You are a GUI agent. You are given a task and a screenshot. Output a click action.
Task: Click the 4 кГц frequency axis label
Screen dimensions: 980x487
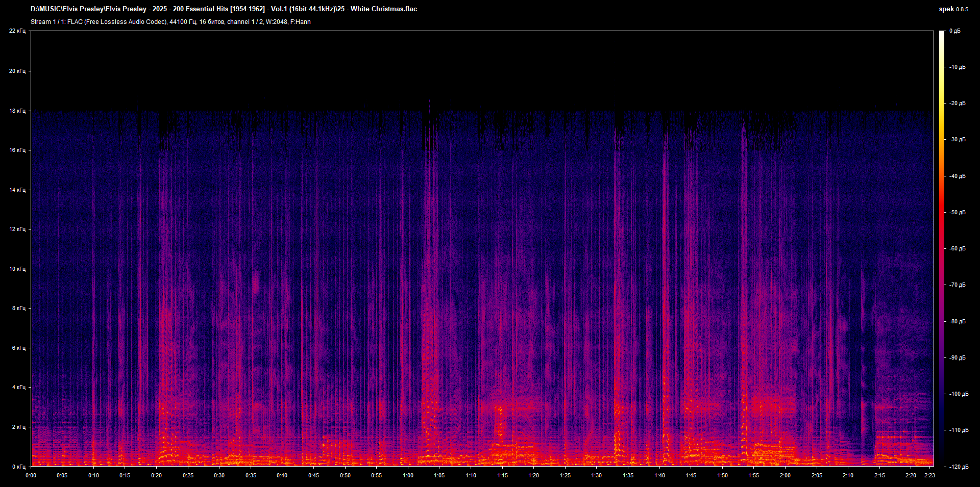tap(18, 388)
